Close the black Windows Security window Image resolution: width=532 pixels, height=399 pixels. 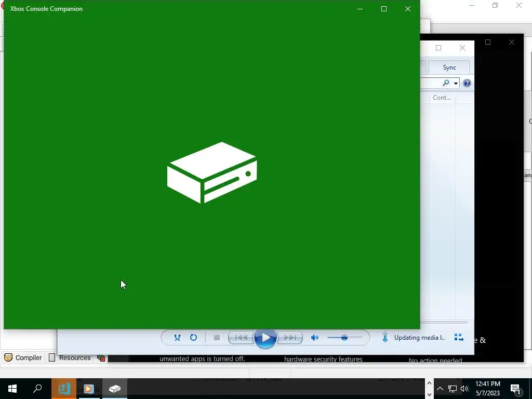click(512, 42)
